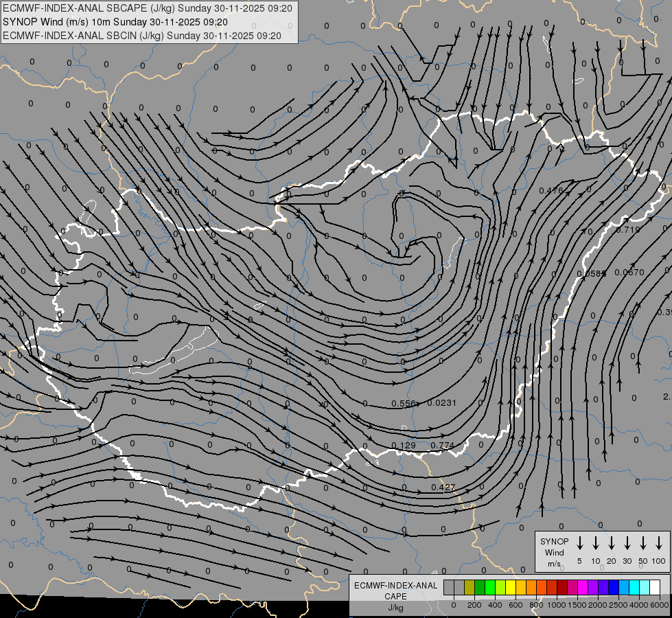The image size is (672, 618).
Task: Click the 0.0231 value on the map
Action: click(x=442, y=402)
